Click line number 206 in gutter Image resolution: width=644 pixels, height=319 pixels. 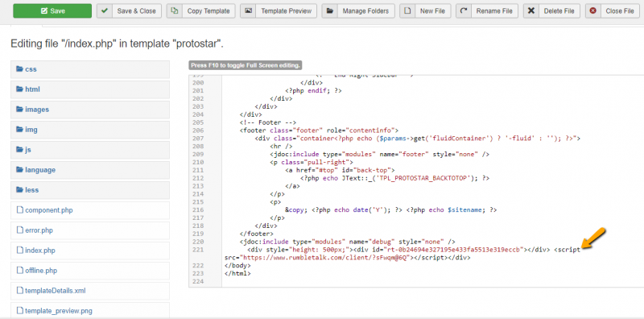(x=198, y=130)
